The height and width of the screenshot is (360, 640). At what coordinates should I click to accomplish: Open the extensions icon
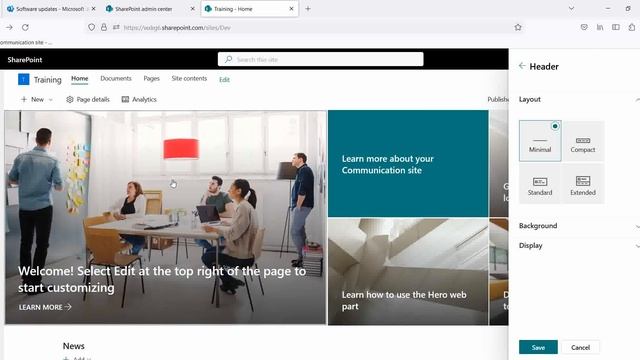tap(632, 27)
